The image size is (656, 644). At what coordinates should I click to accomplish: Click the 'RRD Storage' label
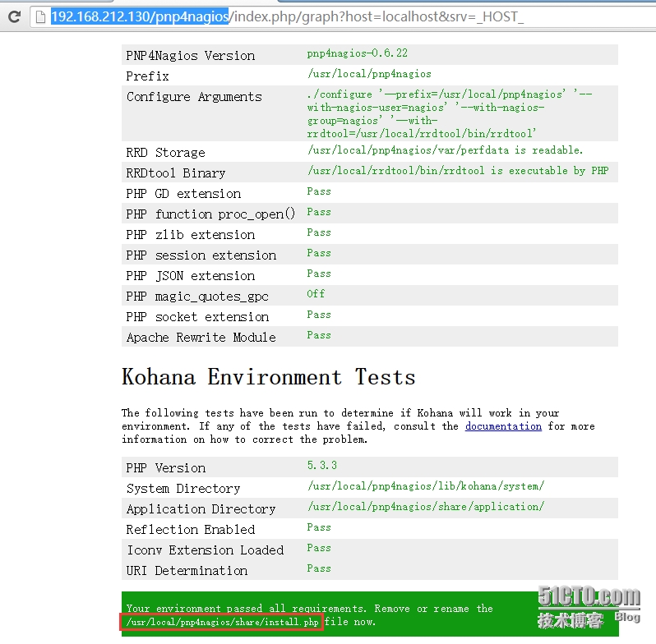[166, 153]
